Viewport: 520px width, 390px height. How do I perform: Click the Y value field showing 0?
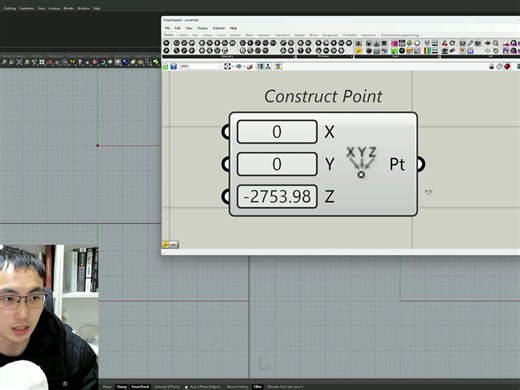277,164
